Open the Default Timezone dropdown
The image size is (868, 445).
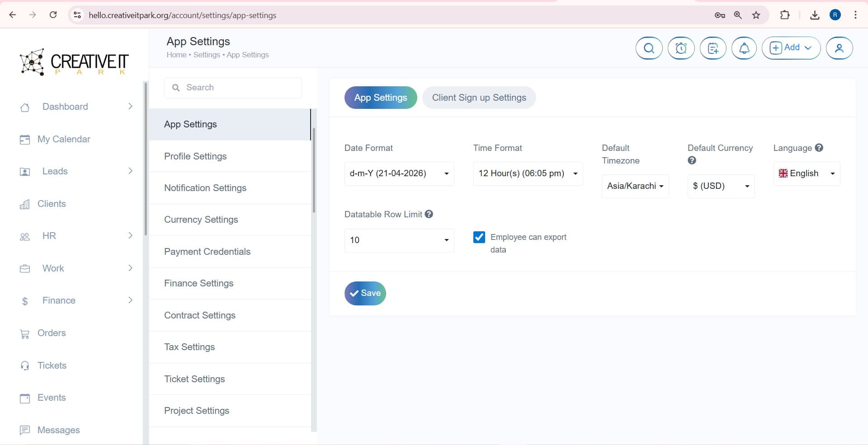click(635, 186)
